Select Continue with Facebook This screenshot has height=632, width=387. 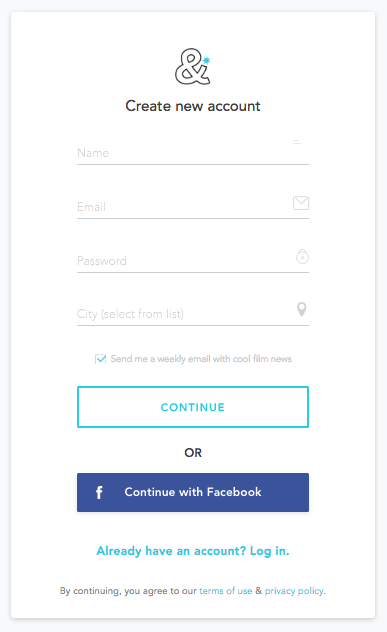(x=193, y=492)
